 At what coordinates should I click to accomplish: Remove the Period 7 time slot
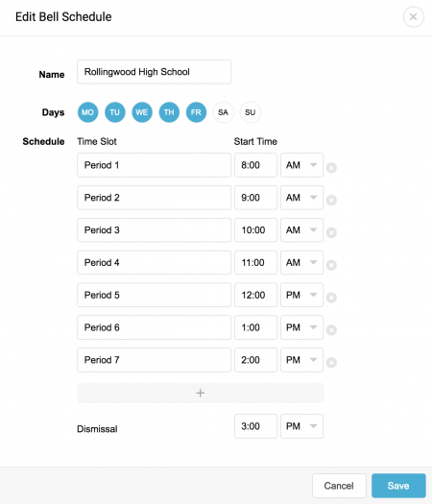[x=331, y=362]
